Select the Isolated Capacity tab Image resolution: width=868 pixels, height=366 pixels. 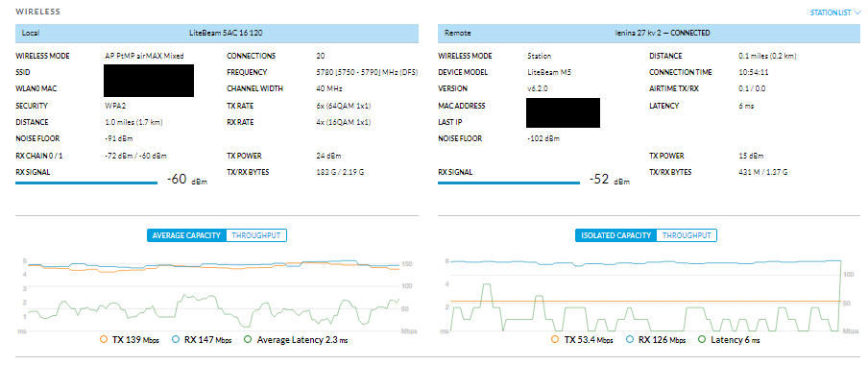[x=615, y=235]
